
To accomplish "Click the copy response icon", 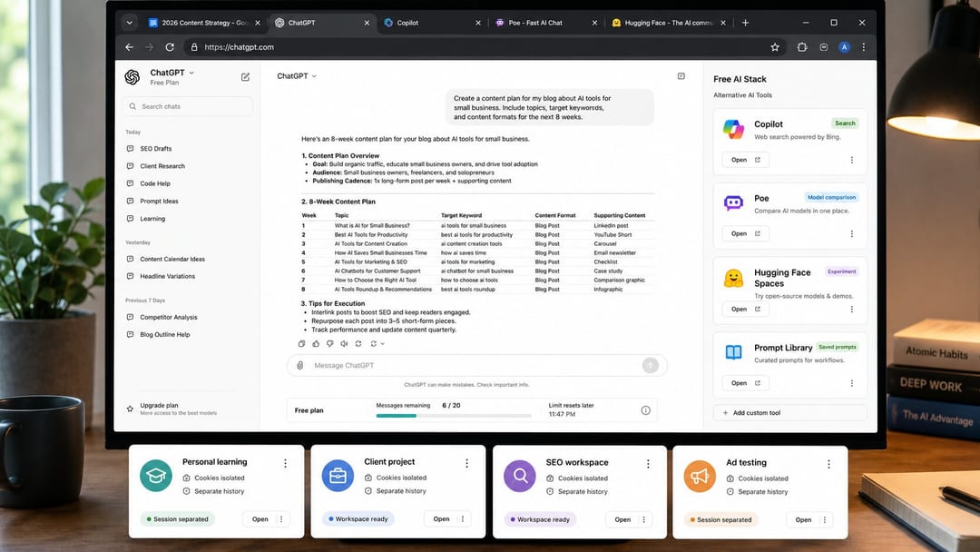I will (x=302, y=344).
